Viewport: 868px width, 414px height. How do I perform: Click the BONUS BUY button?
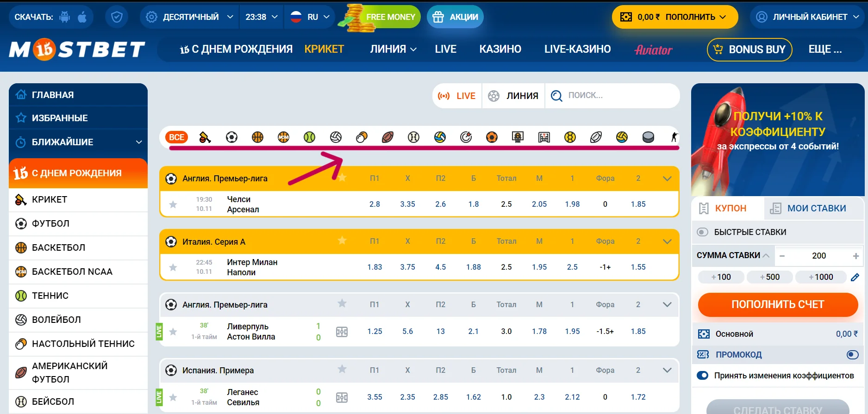[x=749, y=49]
